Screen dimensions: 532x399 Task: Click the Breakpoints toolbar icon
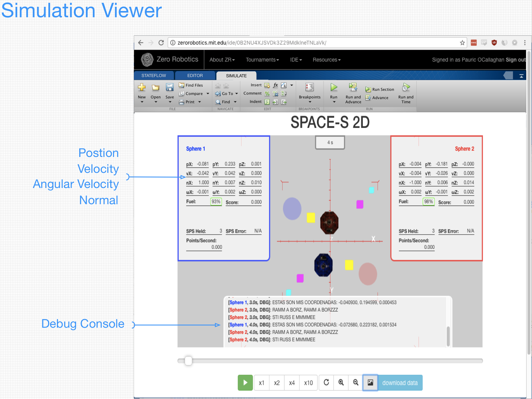point(309,87)
